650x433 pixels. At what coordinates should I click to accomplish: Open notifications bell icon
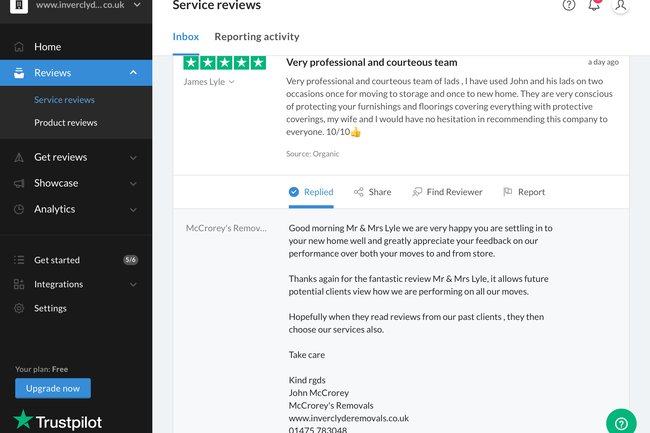[x=594, y=5]
